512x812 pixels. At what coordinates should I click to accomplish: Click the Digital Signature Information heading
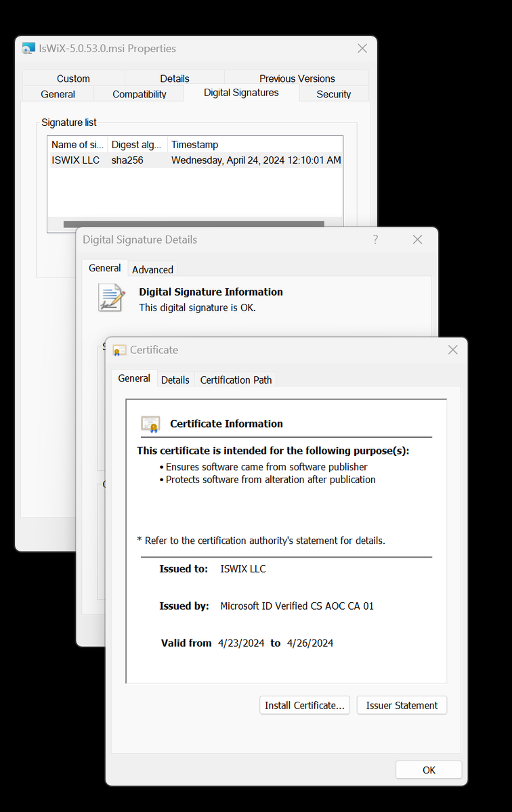pyautogui.click(x=211, y=292)
